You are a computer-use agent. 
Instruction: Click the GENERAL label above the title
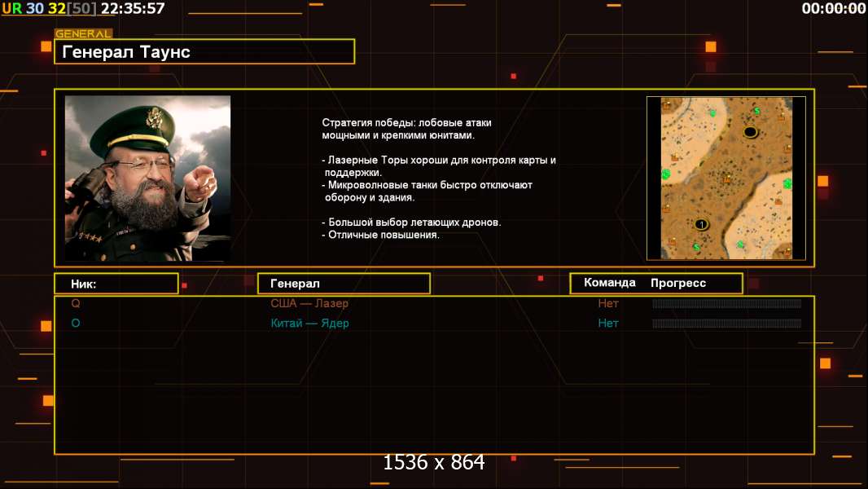point(83,33)
